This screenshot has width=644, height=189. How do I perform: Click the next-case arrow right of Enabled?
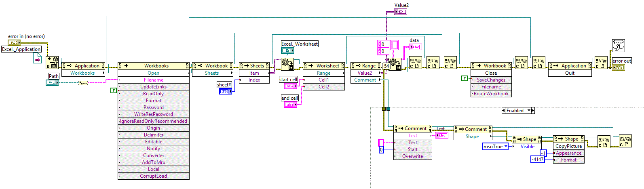click(x=533, y=111)
